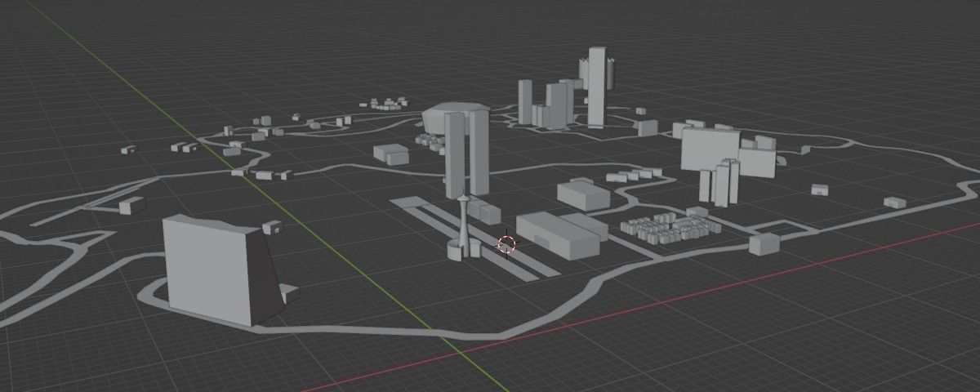Select the needle-shaped observation tower model

click(x=463, y=229)
